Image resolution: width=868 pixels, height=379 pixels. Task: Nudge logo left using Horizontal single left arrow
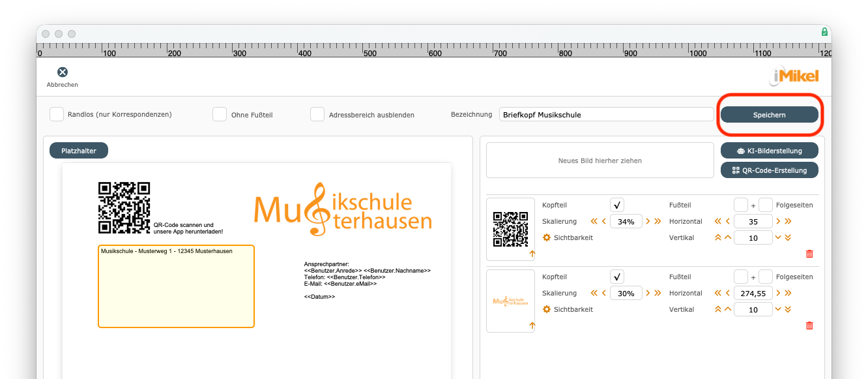click(x=728, y=293)
